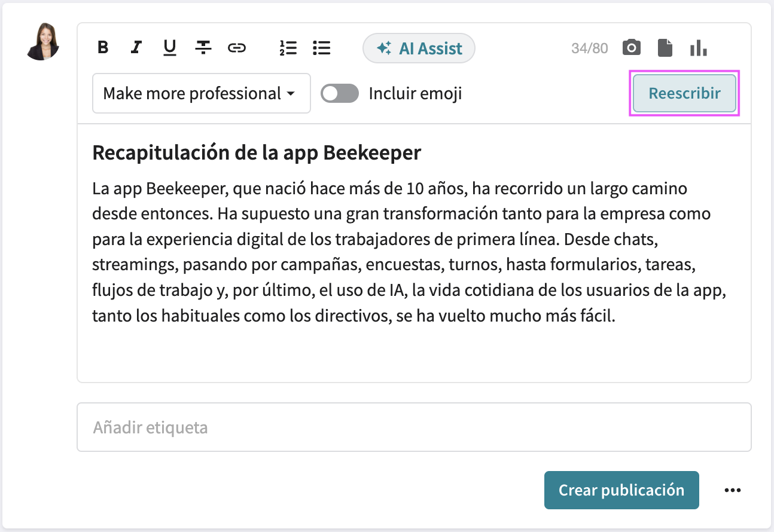Viewport: 774px width, 532px height.
Task: Apply italic formatting
Action: (137, 48)
